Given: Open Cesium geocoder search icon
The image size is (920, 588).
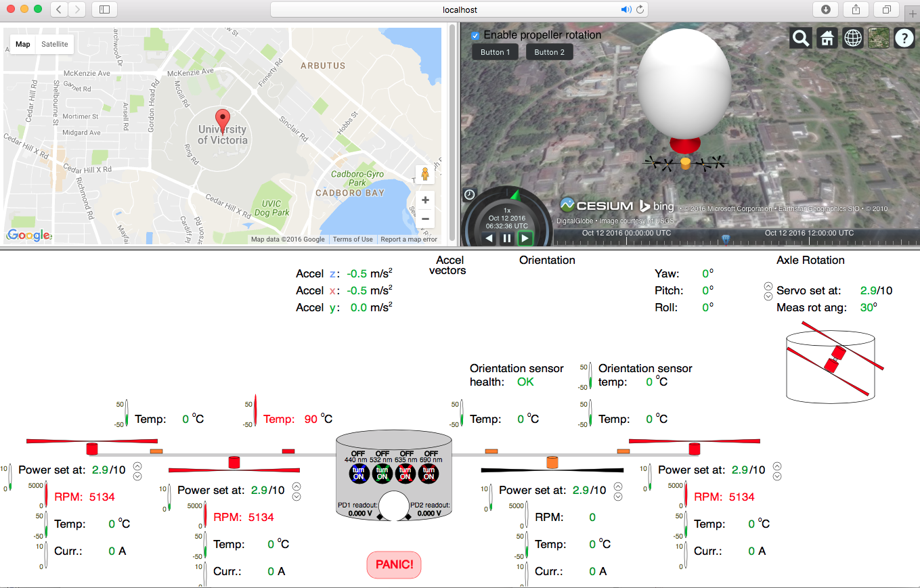Looking at the screenshot, I should [x=801, y=39].
